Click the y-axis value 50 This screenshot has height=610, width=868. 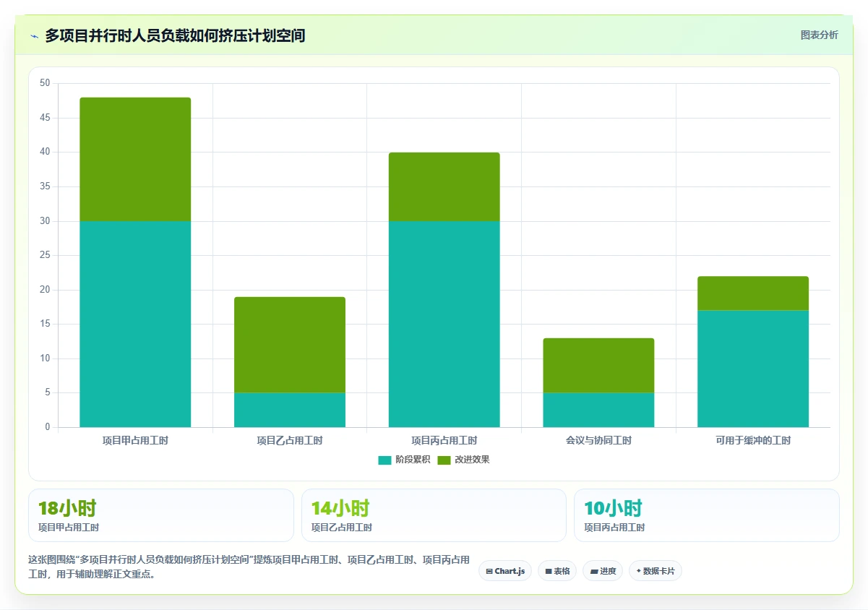pyautogui.click(x=45, y=83)
